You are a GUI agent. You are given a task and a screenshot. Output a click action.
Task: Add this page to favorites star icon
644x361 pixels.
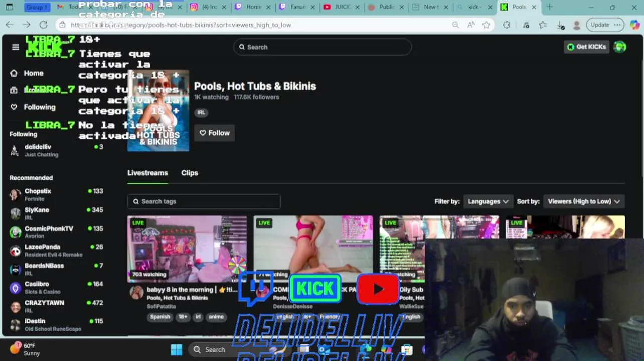tap(486, 25)
